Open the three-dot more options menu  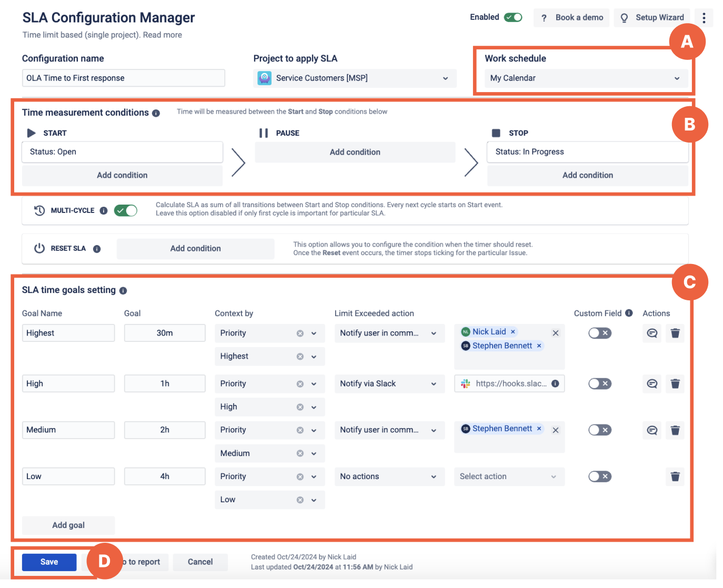(704, 18)
